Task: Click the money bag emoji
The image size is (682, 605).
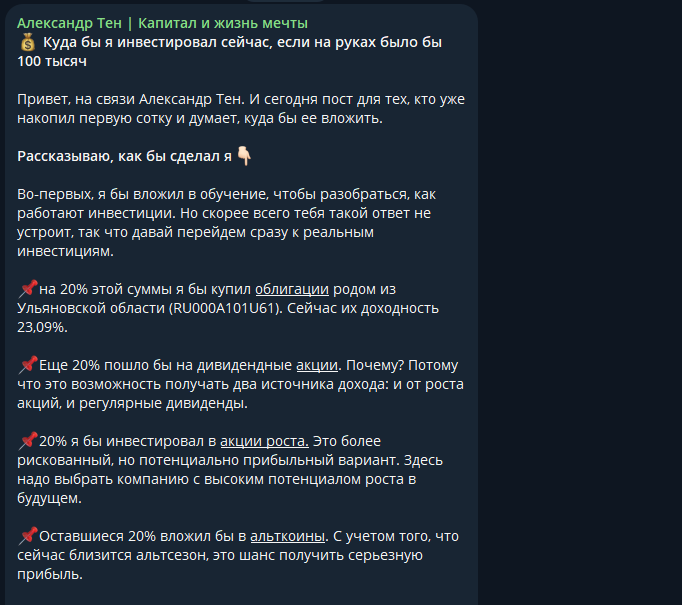Action: [x=27, y=42]
